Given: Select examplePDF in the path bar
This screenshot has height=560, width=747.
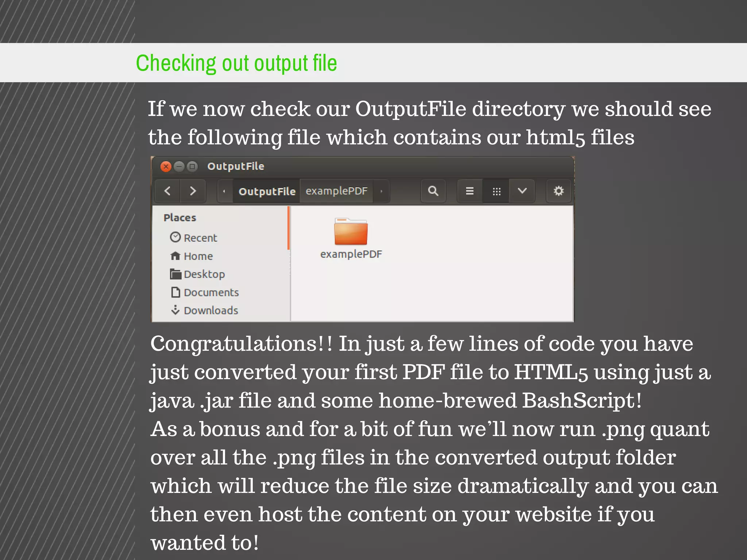Looking at the screenshot, I should click(x=336, y=191).
